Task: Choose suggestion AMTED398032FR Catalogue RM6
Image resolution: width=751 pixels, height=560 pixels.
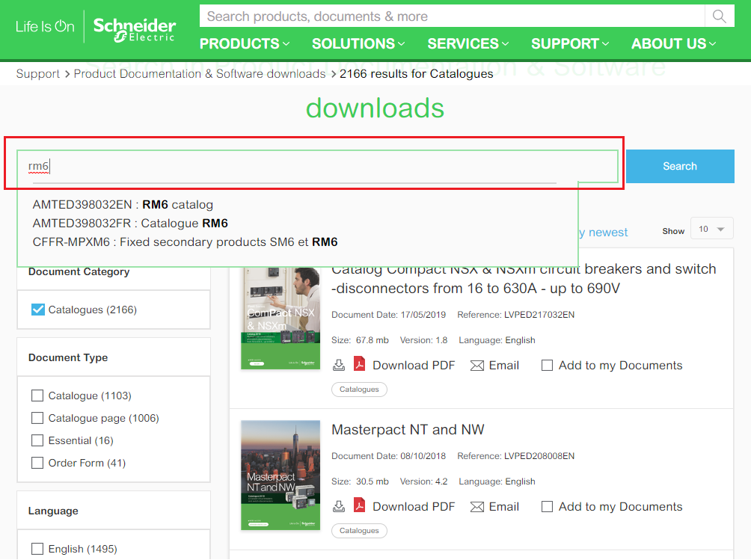Action: tap(130, 223)
